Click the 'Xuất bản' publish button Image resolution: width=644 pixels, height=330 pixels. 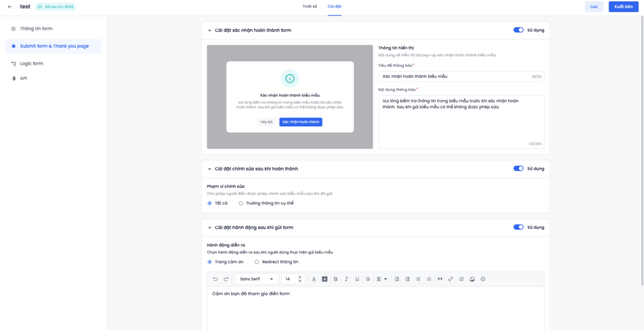[x=623, y=7]
